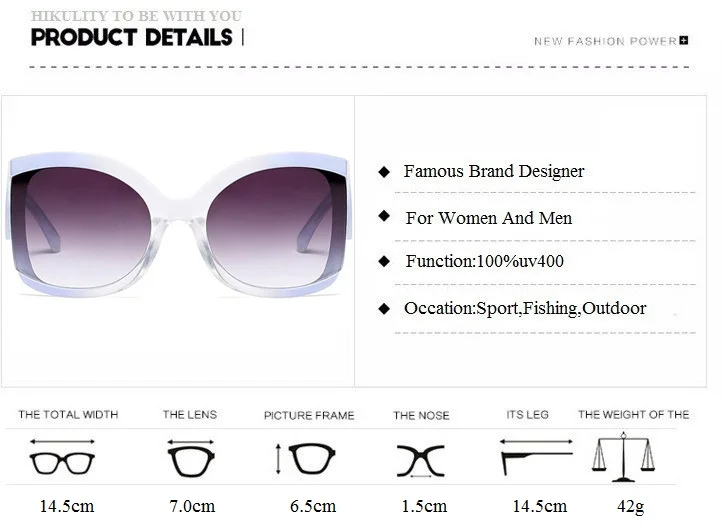Click the diamond bullet beside Function:100%uv400

[x=384, y=261]
